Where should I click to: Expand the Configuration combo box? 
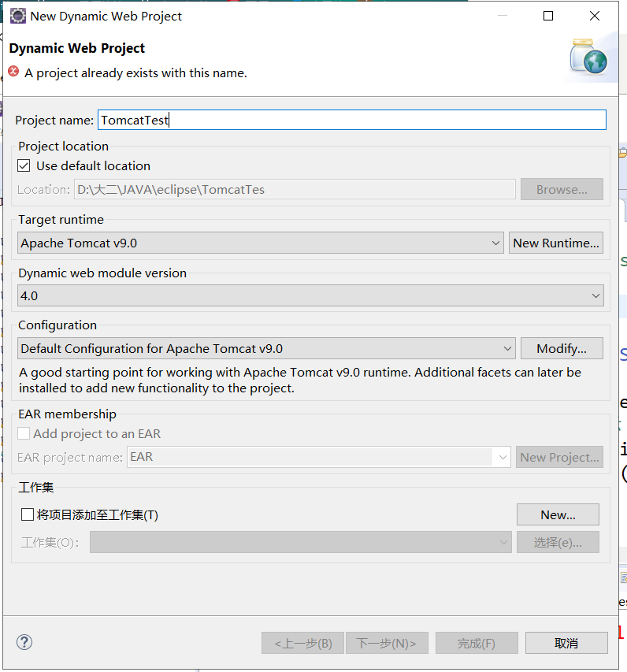pos(266,348)
